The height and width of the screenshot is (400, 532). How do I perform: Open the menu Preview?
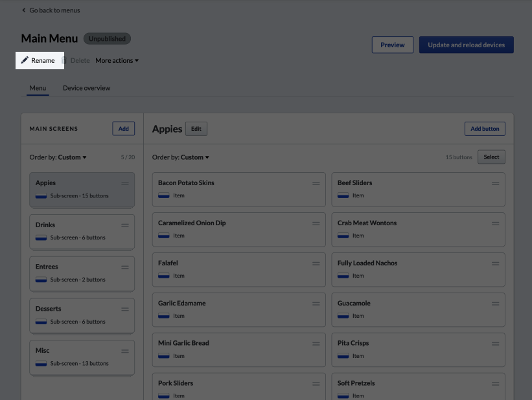point(392,45)
